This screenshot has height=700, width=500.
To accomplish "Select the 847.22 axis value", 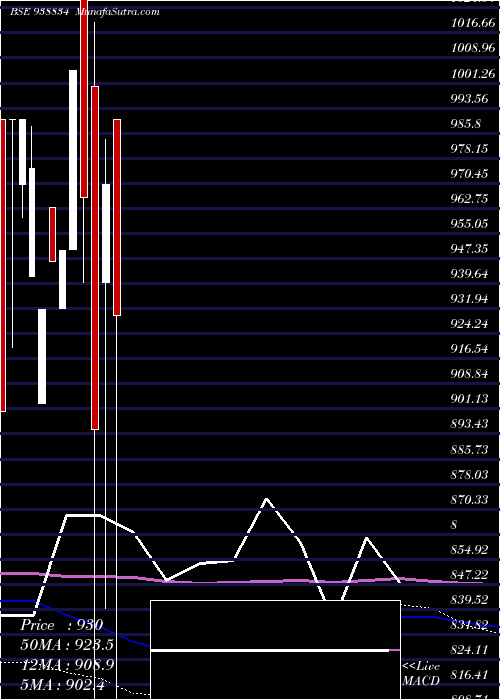I will pyautogui.click(x=469, y=575).
